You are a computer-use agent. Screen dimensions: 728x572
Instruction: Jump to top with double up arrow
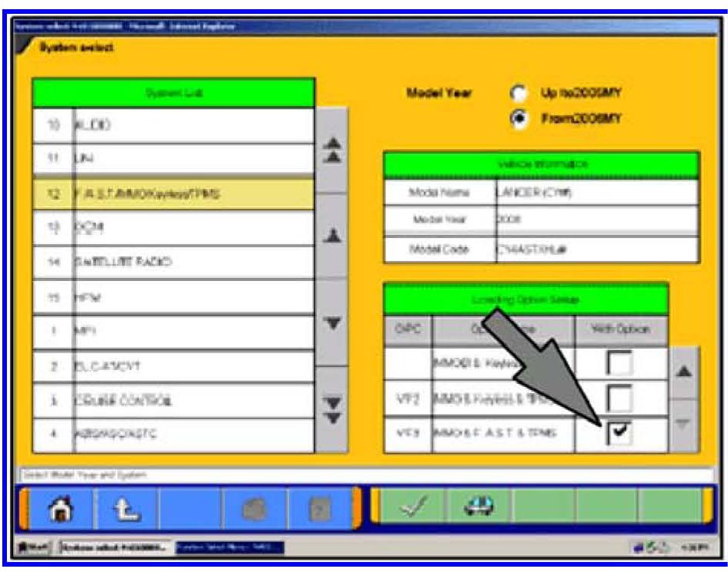click(332, 150)
